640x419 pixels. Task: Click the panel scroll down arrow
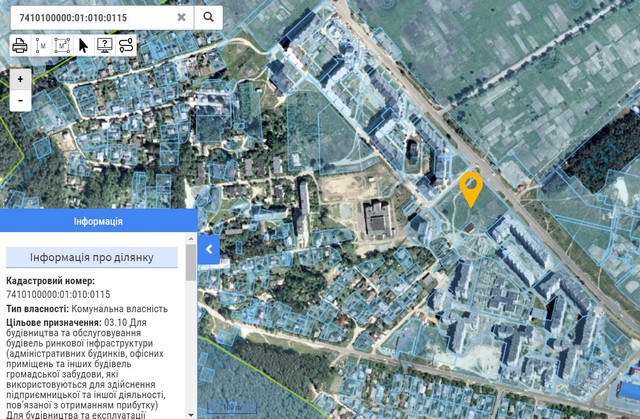click(x=191, y=413)
